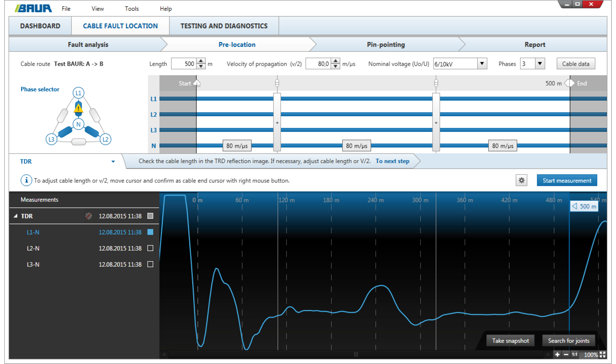Screen dimensions: 616x364
Task: Open the Tools menu
Action: point(132,9)
